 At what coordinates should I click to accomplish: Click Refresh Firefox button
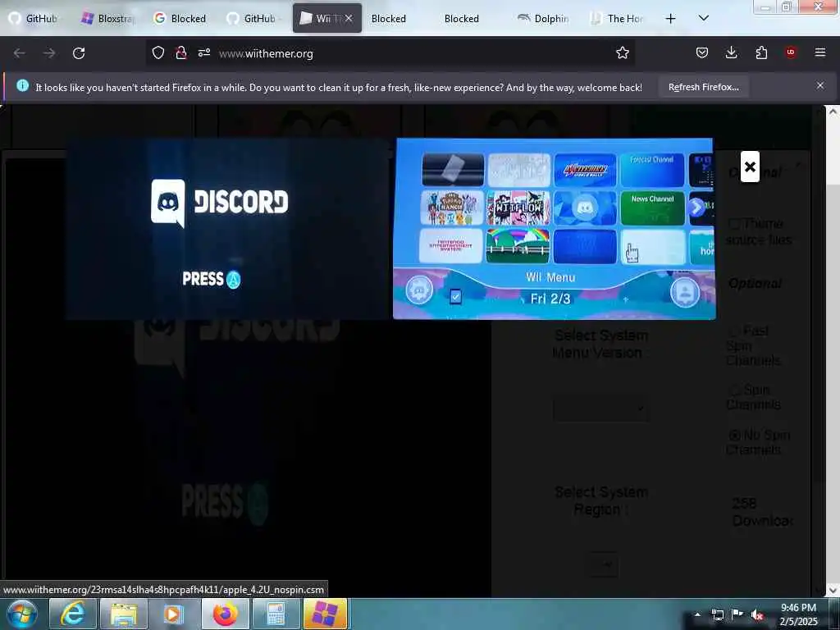pos(703,87)
